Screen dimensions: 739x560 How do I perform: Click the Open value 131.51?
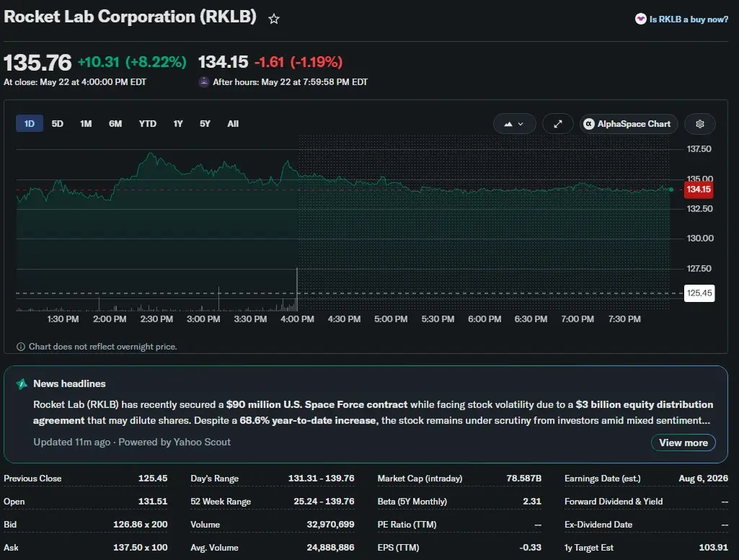(153, 501)
